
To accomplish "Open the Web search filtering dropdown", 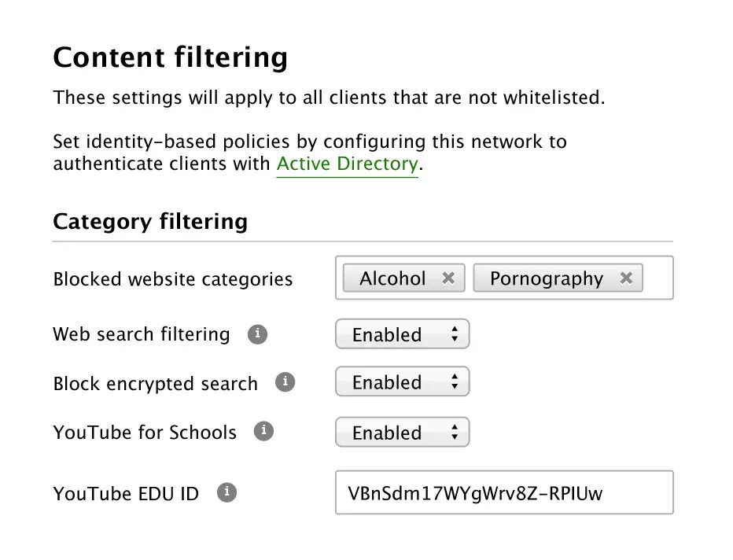I will pyautogui.click(x=402, y=334).
